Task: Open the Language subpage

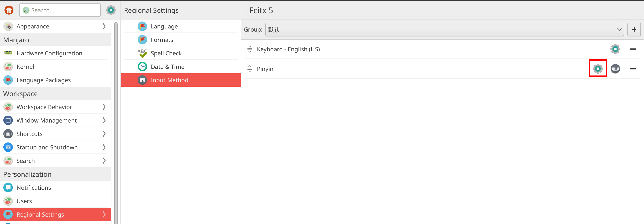Action: pyautogui.click(x=181, y=26)
